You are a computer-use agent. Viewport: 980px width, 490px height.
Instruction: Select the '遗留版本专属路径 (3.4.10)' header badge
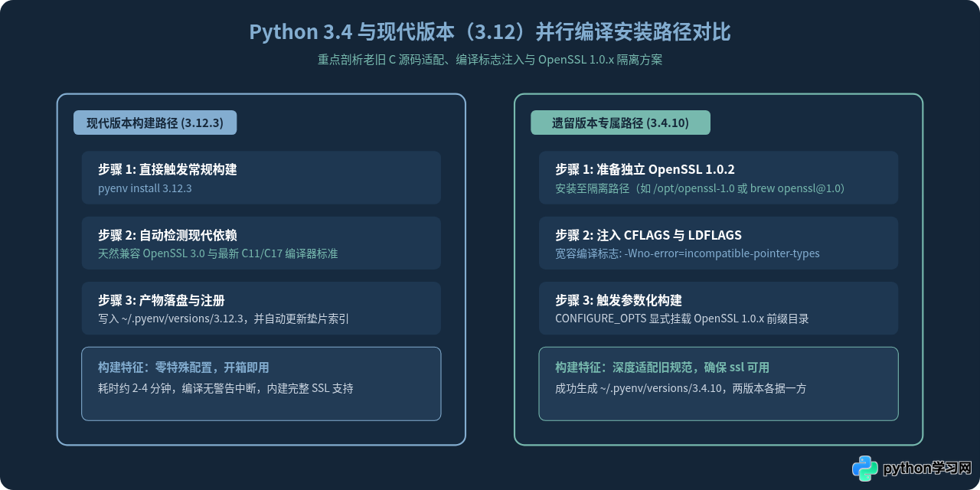point(620,122)
